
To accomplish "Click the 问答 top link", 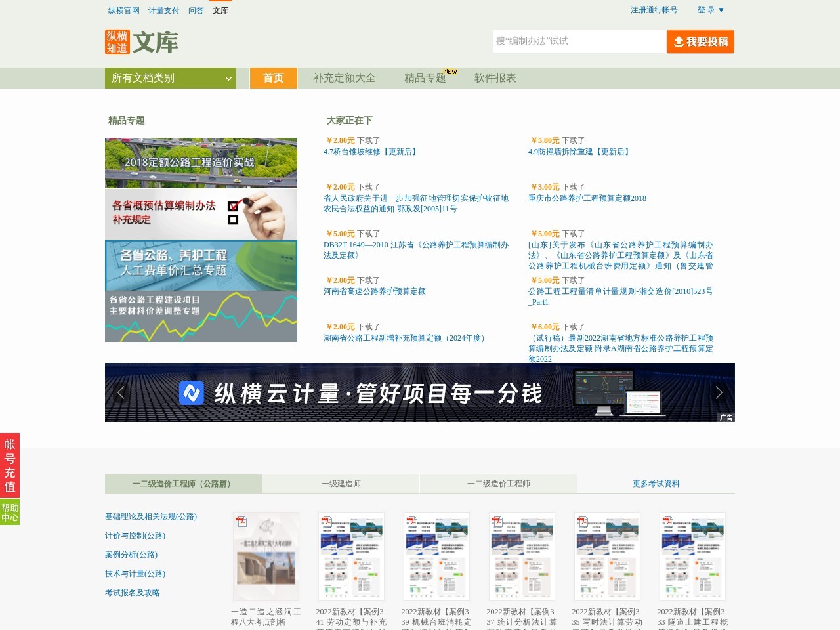I will [196, 10].
